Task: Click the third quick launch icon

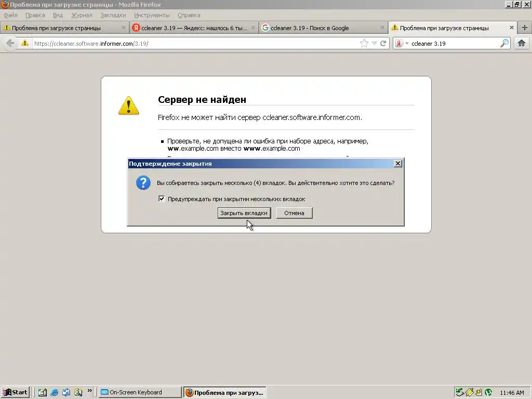Action: 66,393
